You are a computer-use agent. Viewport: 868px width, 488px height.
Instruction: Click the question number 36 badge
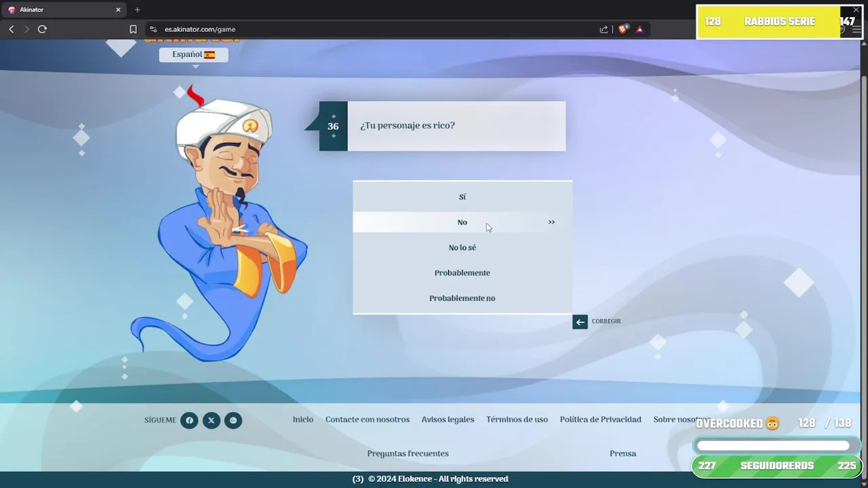click(x=333, y=126)
